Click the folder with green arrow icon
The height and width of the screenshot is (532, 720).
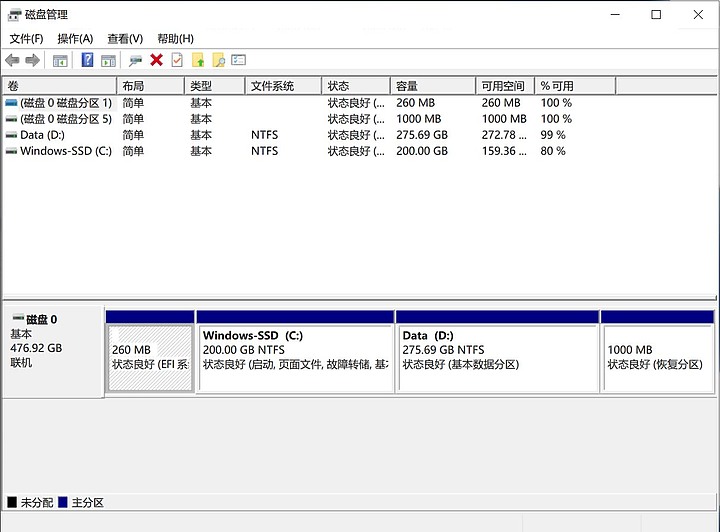[x=198, y=60]
